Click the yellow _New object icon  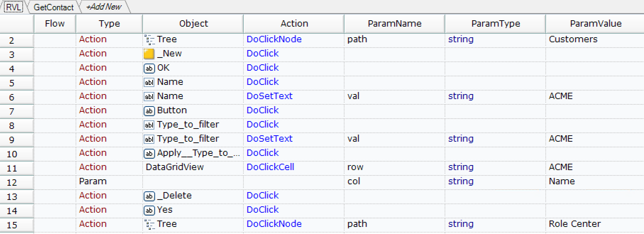(x=149, y=54)
